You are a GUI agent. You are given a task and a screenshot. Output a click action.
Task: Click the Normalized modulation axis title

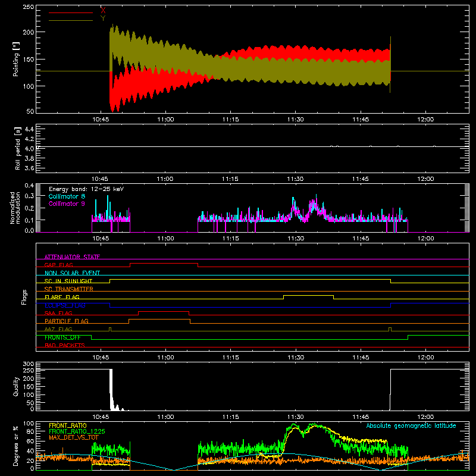coord(15,208)
